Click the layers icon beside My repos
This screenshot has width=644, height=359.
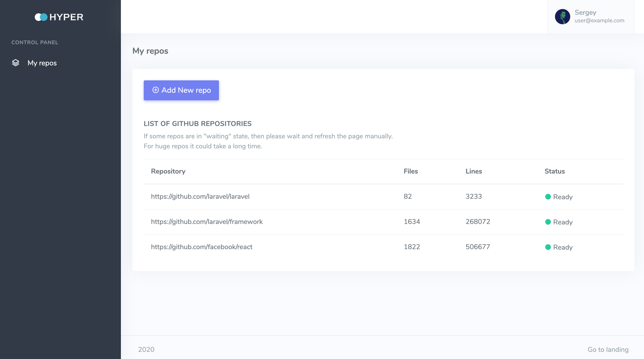click(15, 63)
